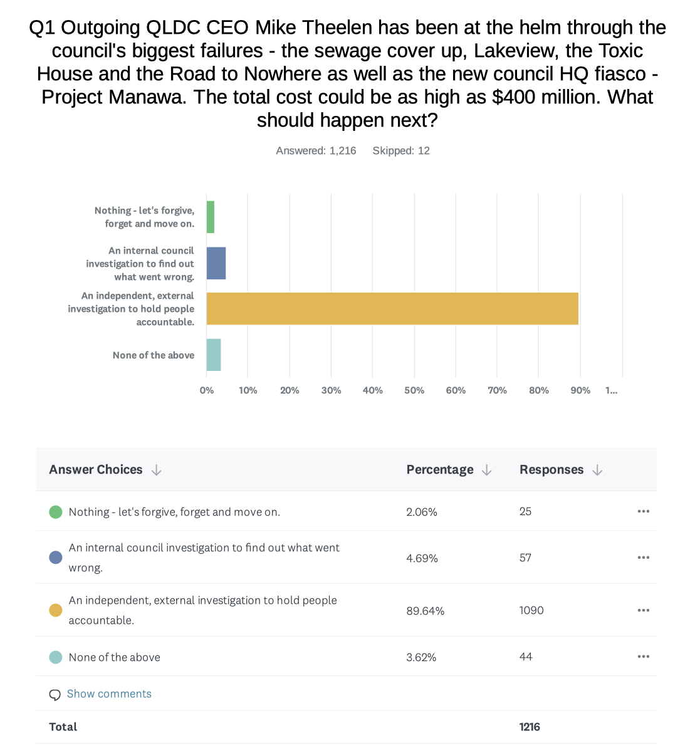Click the Responses column header text
The width and height of the screenshot is (700, 755).
551,470
